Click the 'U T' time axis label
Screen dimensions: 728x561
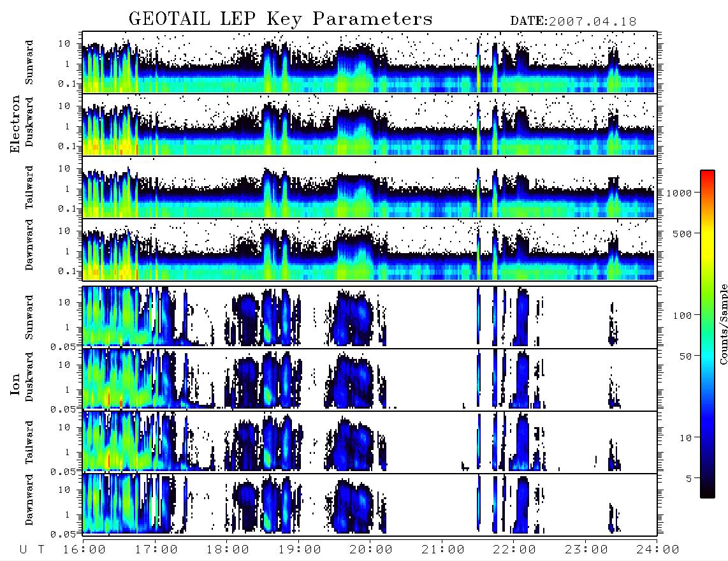(32, 550)
